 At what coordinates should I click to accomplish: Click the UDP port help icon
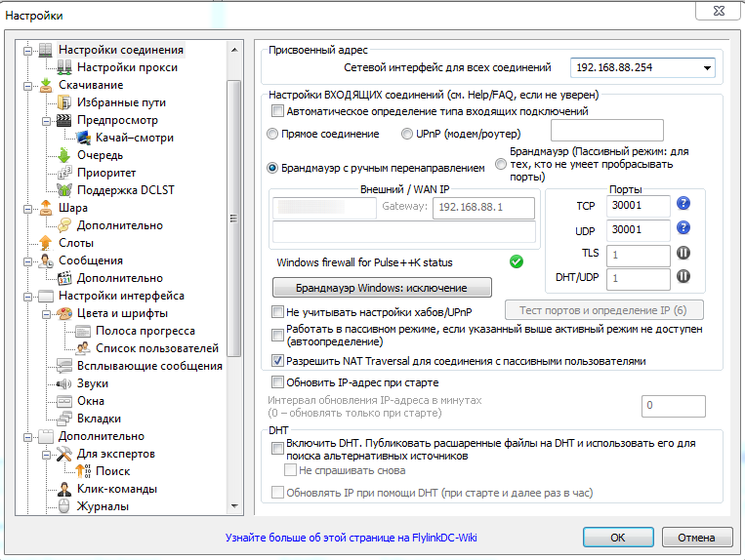[683, 227]
